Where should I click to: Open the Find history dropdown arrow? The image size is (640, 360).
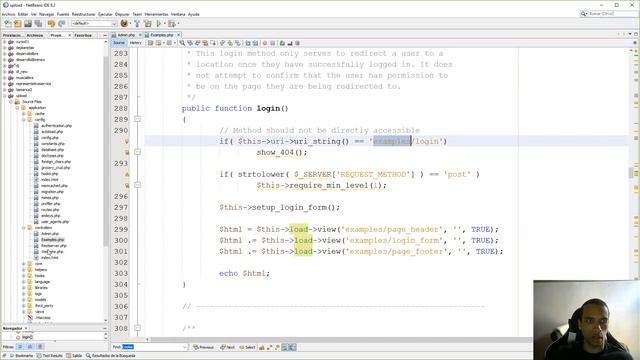click(x=184, y=347)
